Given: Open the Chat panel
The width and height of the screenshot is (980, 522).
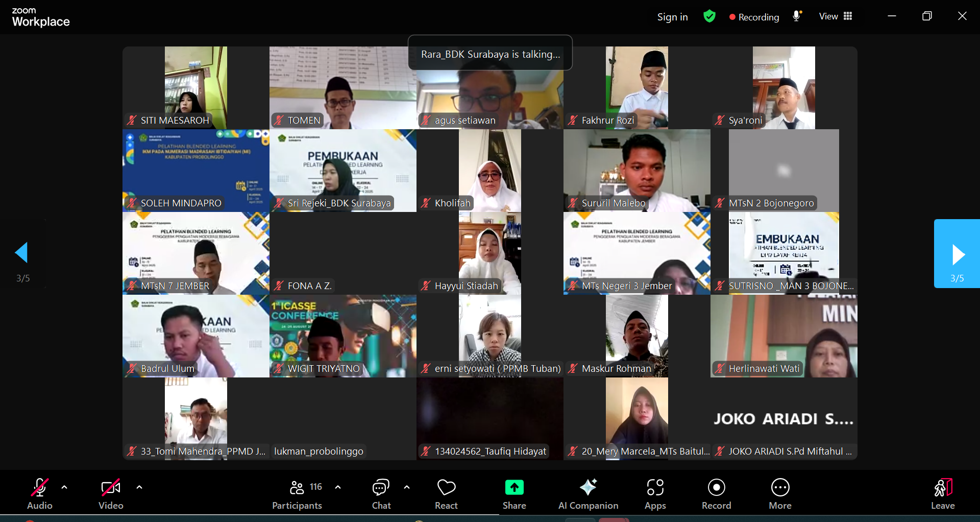Looking at the screenshot, I should [x=381, y=493].
